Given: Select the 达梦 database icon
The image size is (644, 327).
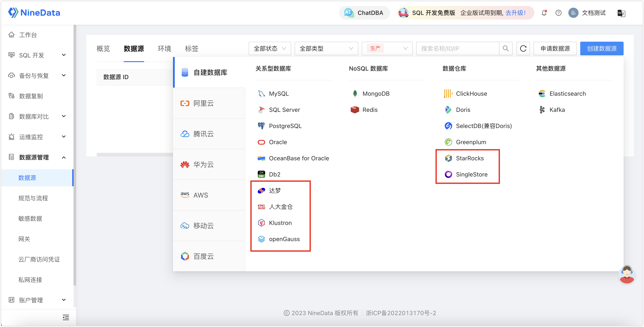Looking at the screenshot, I should click(x=261, y=191).
